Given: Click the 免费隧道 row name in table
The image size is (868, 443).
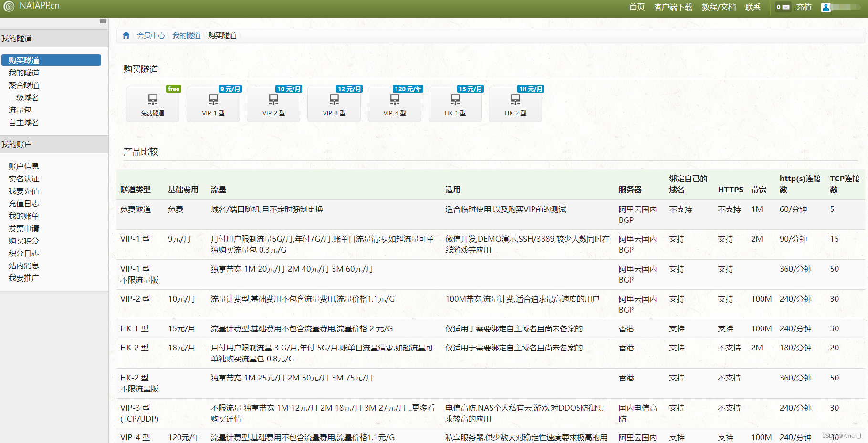Looking at the screenshot, I should tap(136, 209).
